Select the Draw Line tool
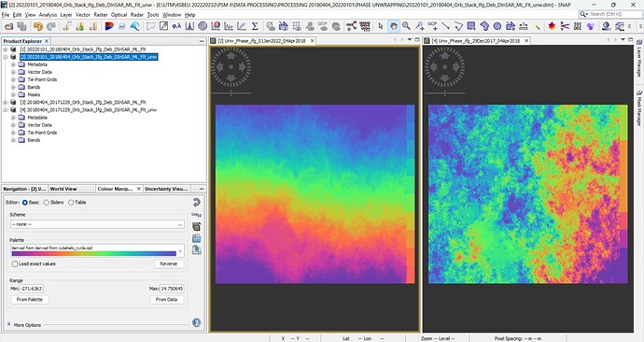 click(x=445, y=26)
